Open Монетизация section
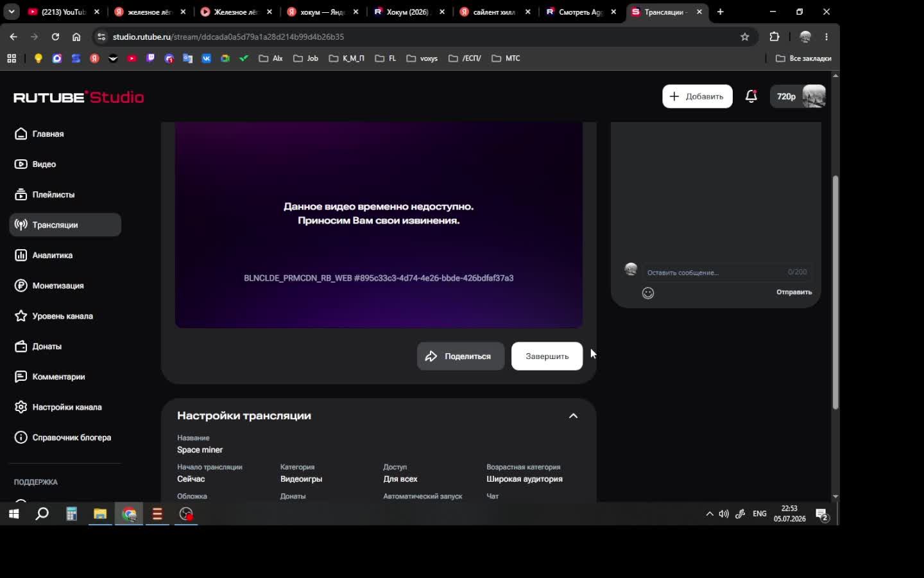 pos(49,285)
